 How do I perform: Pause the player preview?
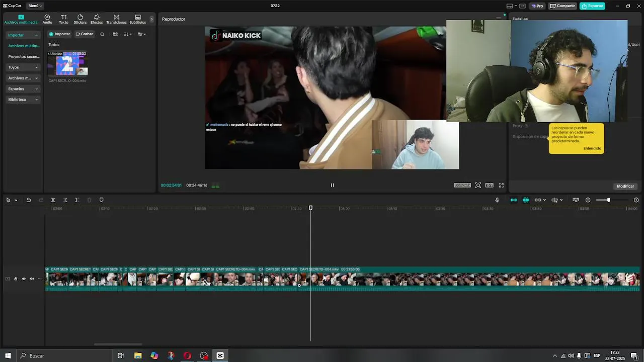tap(332, 185)
